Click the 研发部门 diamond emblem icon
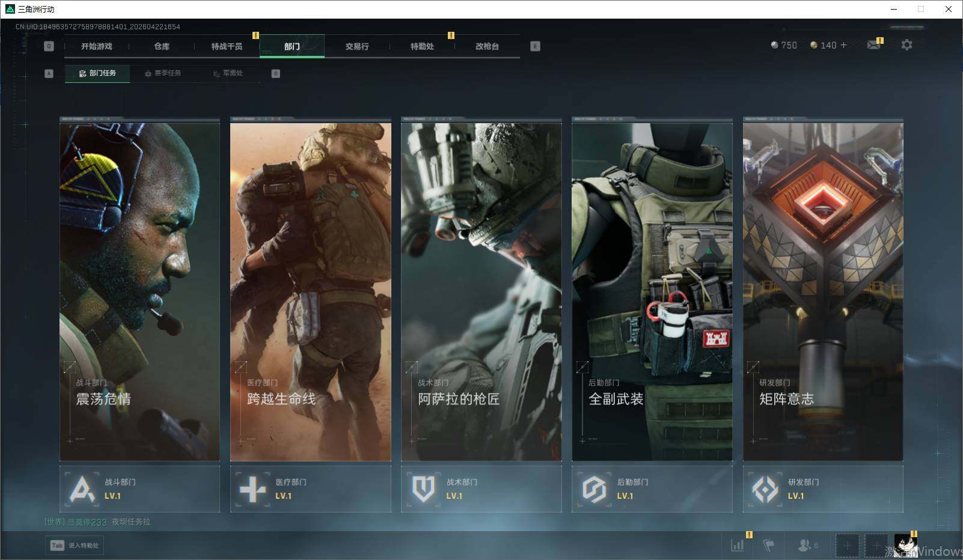The height and width of the screenshot is (560, 963). (x=765, y=489)
